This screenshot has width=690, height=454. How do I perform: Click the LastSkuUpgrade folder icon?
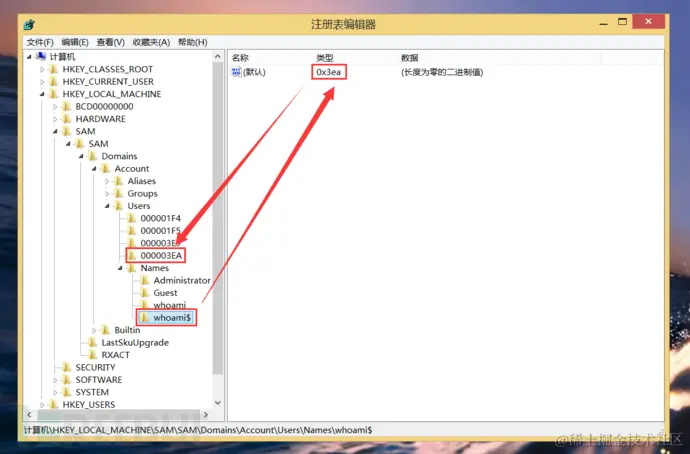[x=93, y=342]
